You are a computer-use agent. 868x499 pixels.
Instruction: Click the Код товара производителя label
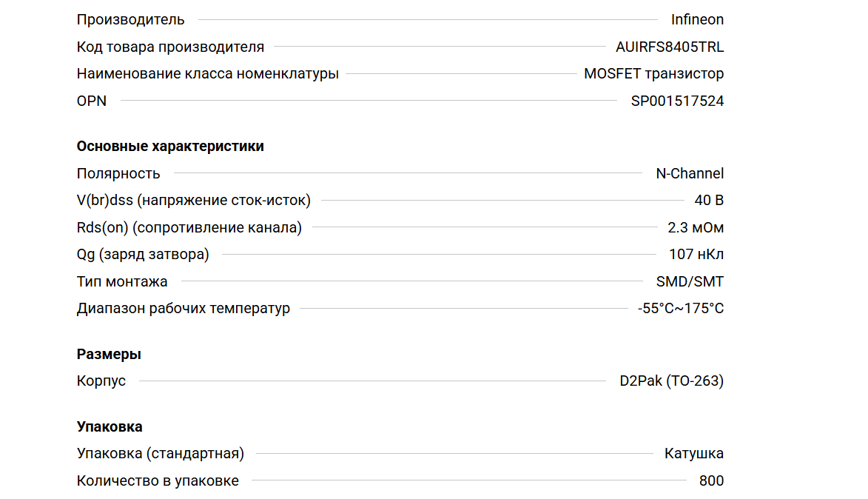[170, 47]
